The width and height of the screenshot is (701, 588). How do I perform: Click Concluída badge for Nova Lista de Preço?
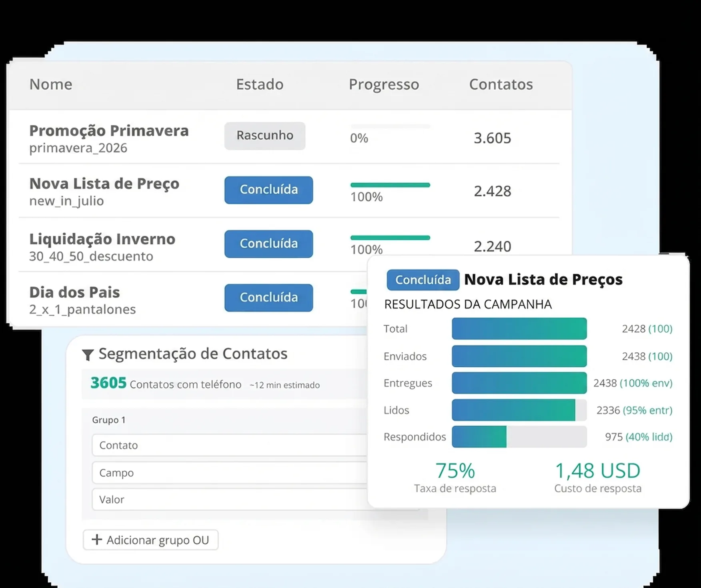pyautogui.click(x=268, y=190)
